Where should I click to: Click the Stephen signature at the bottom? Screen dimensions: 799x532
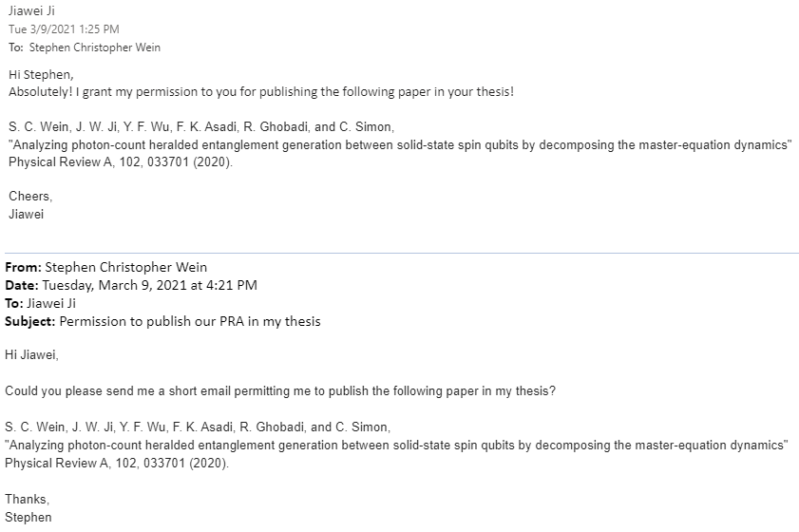pos(28,517)
